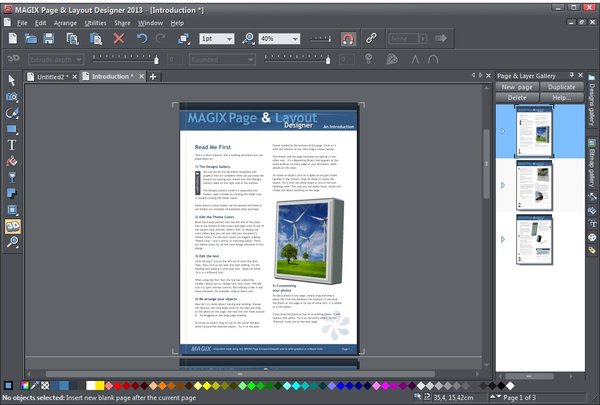
Task: Open the Window menu
Action: tap(150, 23)
